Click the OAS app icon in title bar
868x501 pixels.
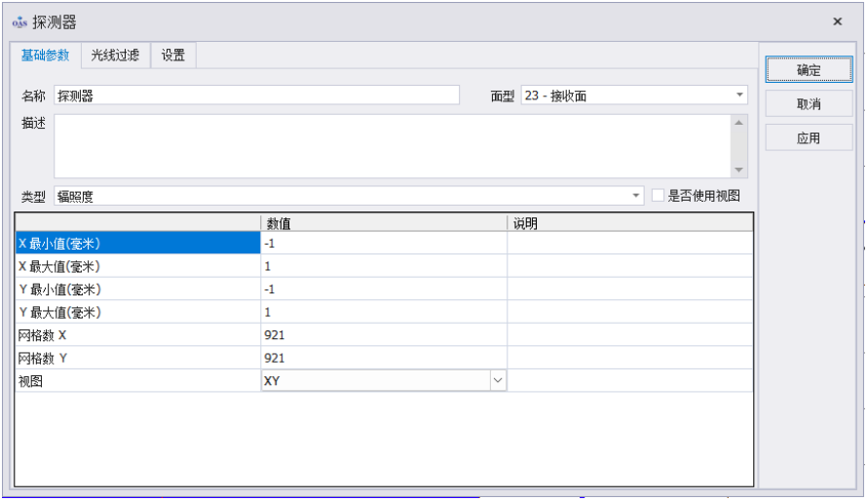tap(19, 21)
